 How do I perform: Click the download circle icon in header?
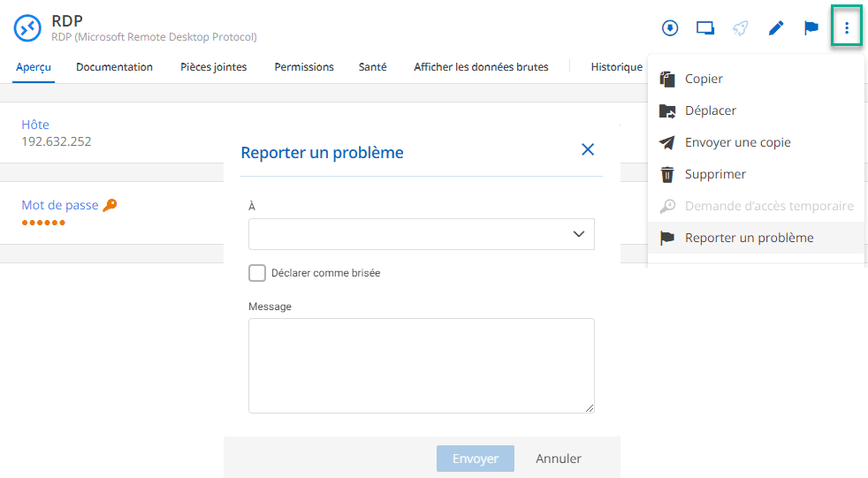(x=670, y=28)
